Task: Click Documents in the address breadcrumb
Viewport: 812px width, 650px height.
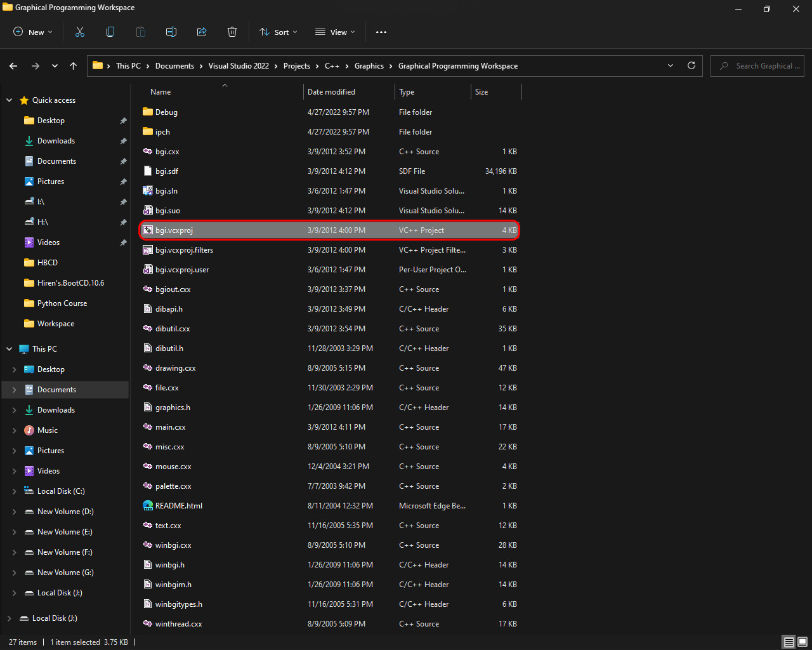Action: (x=174, y=66)
